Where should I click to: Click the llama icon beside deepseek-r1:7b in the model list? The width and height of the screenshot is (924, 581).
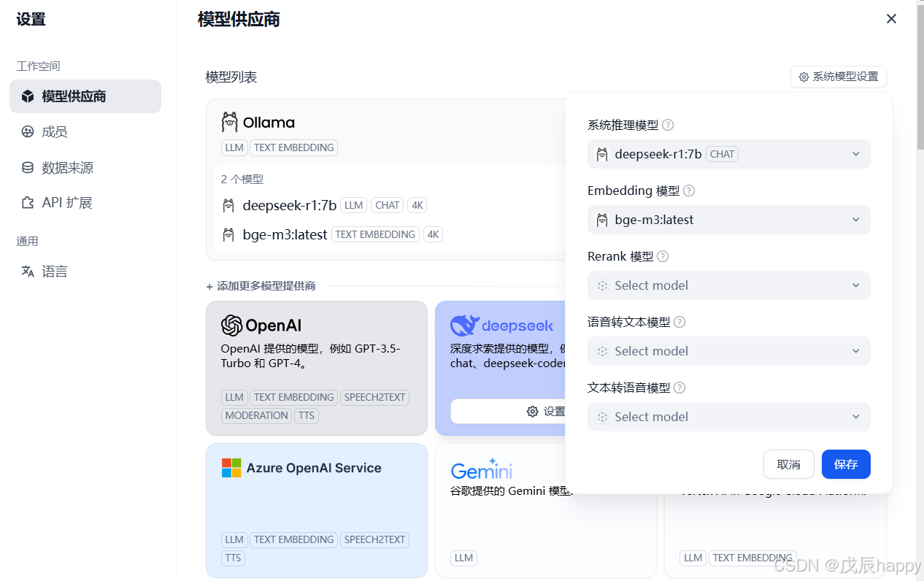pyautogui.click(x=228, y=206)
